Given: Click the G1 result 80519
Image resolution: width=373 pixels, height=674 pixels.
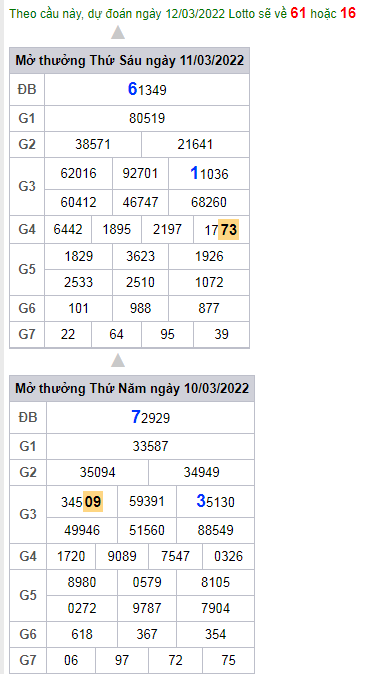Looking at the screenshot, I should (147, 118).
